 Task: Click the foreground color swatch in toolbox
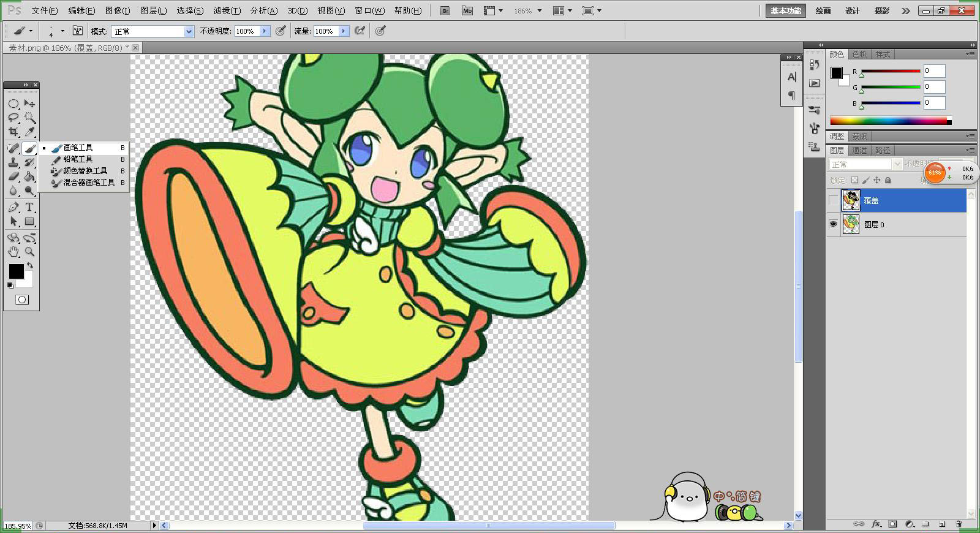pyautogui.click(x=16, y=271)
